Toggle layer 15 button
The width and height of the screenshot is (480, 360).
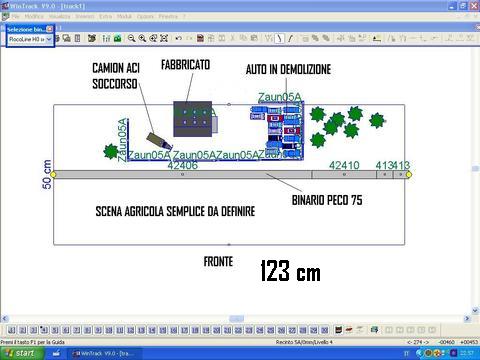(x=163, y=330)
